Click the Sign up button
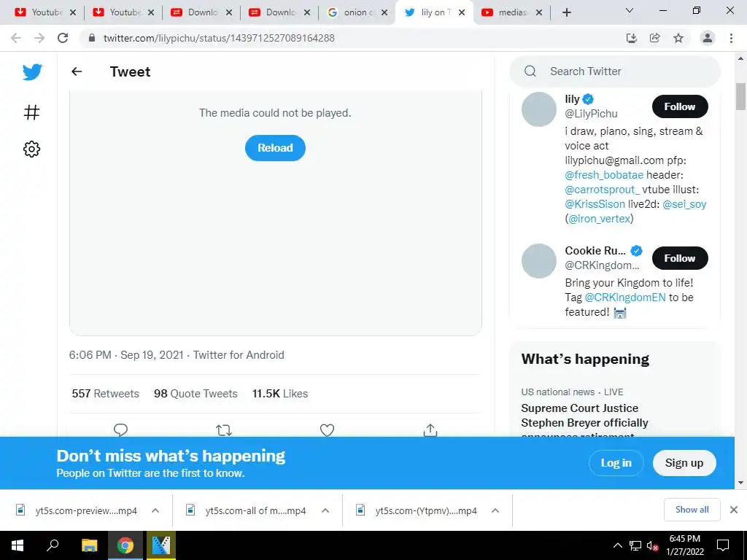 click(684, 463)
